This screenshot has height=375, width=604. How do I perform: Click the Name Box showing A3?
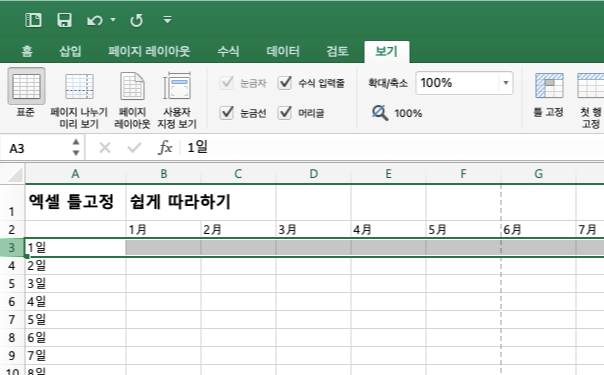(x=37, y=148)
